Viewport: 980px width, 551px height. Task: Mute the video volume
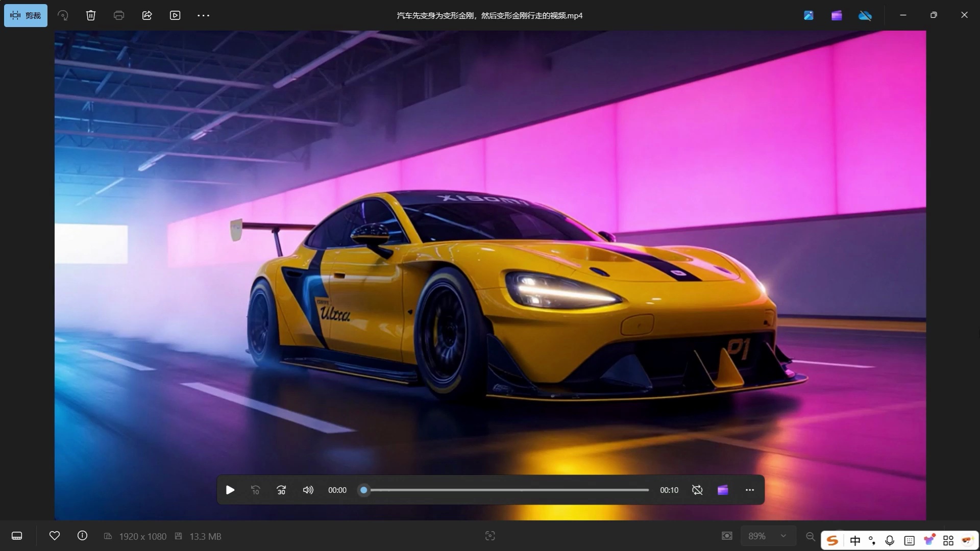click(x=308, y=490)
